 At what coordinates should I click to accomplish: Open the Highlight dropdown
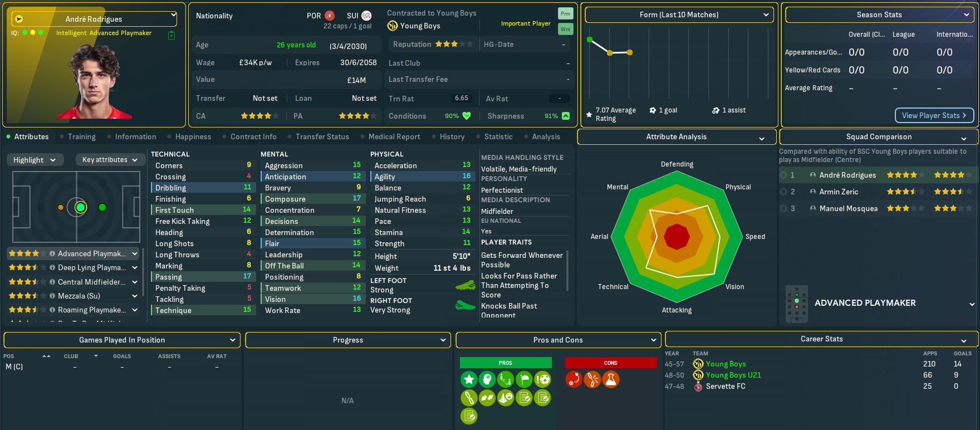point(35,160)
